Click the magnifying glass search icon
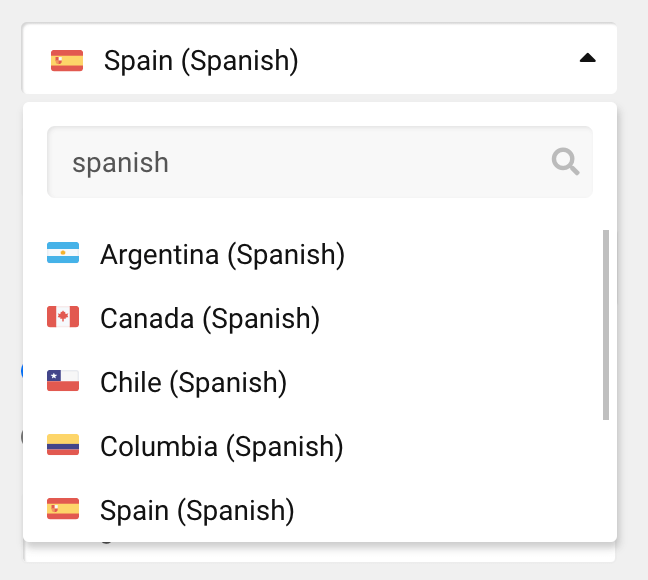This screenshot has width=648, height=580. click(x=566, y=162)
